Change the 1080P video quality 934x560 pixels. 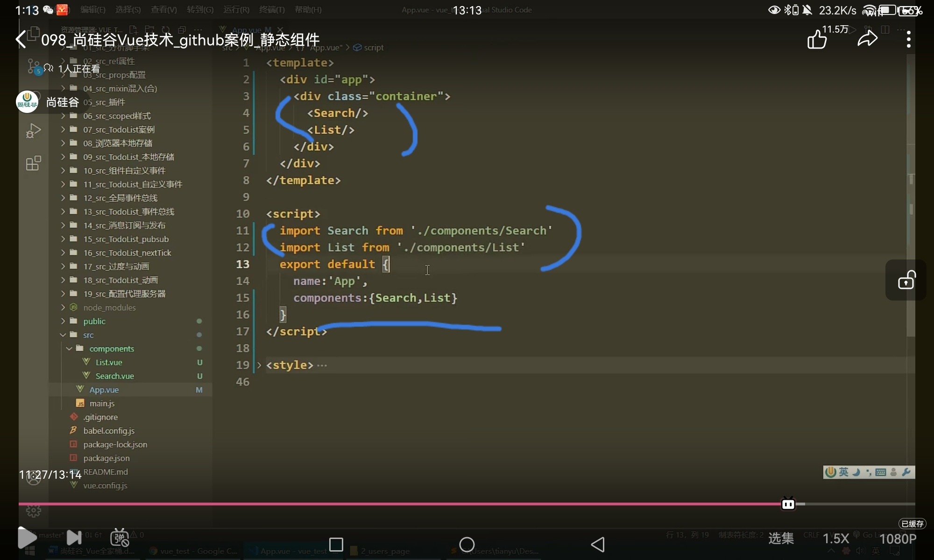[898, 539]
